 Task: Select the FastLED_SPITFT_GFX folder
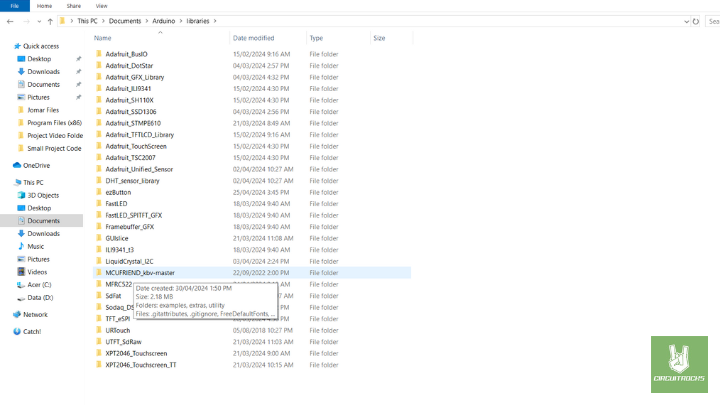pyautogui.click(x=134, y=215)
